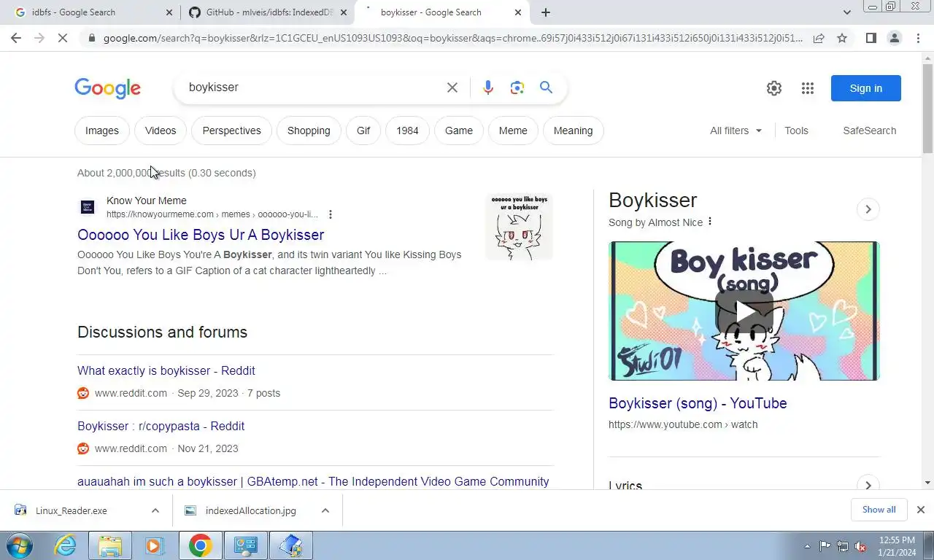Image resolution: width=934 pixels, height=560 pixels.
Task: Open Boykisser r/copypasta Reddit link
Action: (161, 426)
